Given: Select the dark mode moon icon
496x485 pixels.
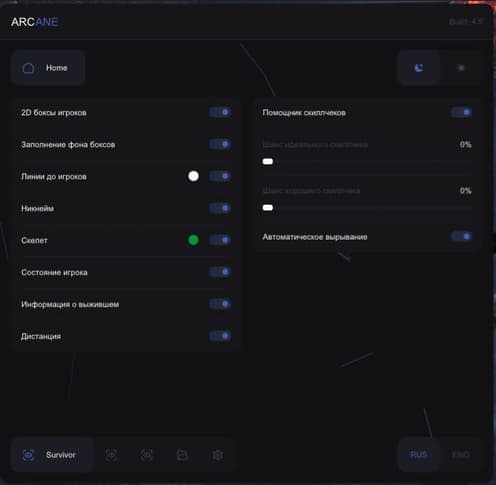Looking at the screenshot, I should (419, 68).
